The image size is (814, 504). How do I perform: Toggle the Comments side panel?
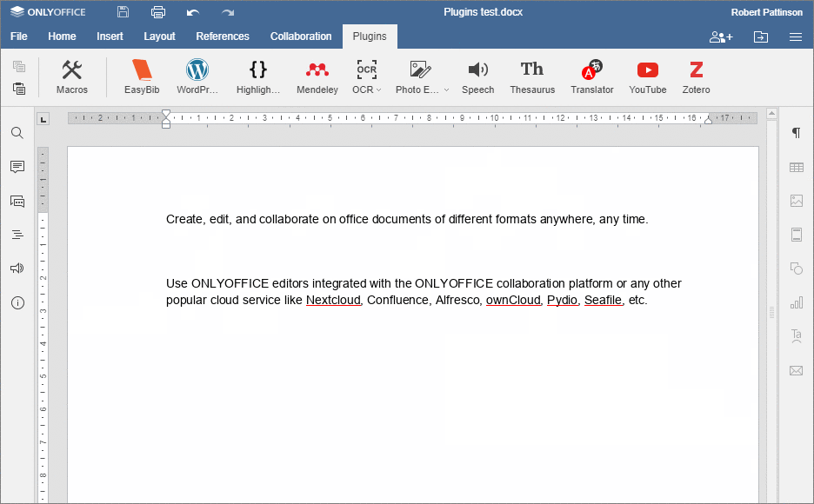(x=17, y=167)
